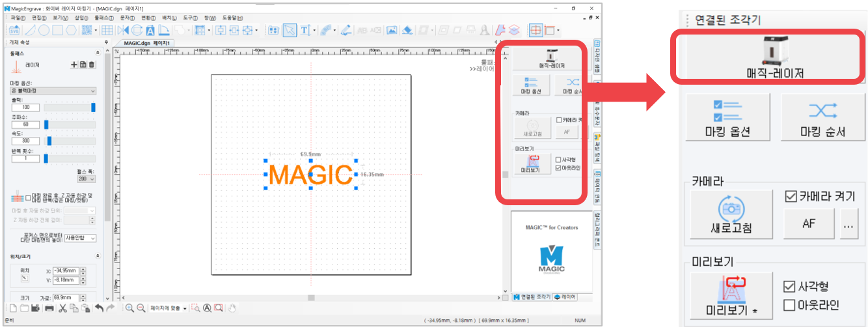This screenshot has width=868, height=329.
Task: Collapse the 툴패스 section chevron
Action: point(98,52)
